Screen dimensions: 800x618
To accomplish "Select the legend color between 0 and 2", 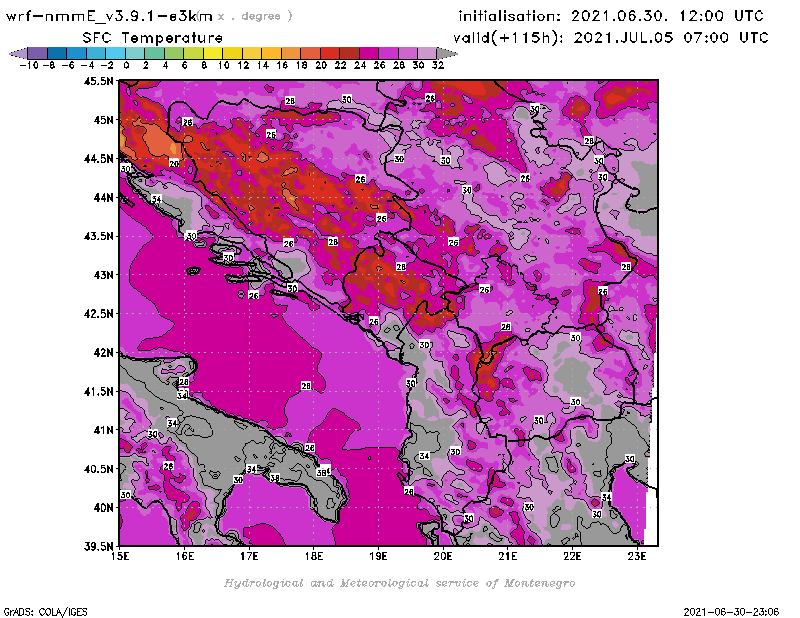I will coord(135,53).
